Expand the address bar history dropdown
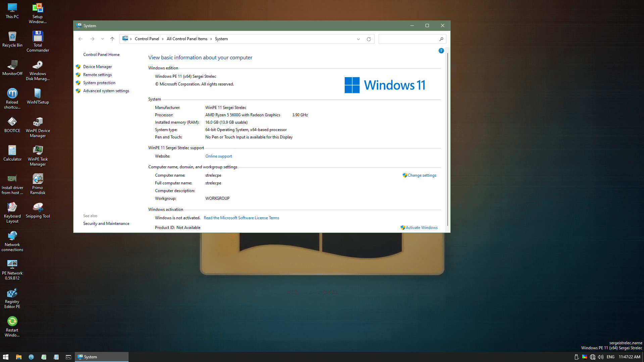Viewport: 644px width, 362px height. point(358,39)
